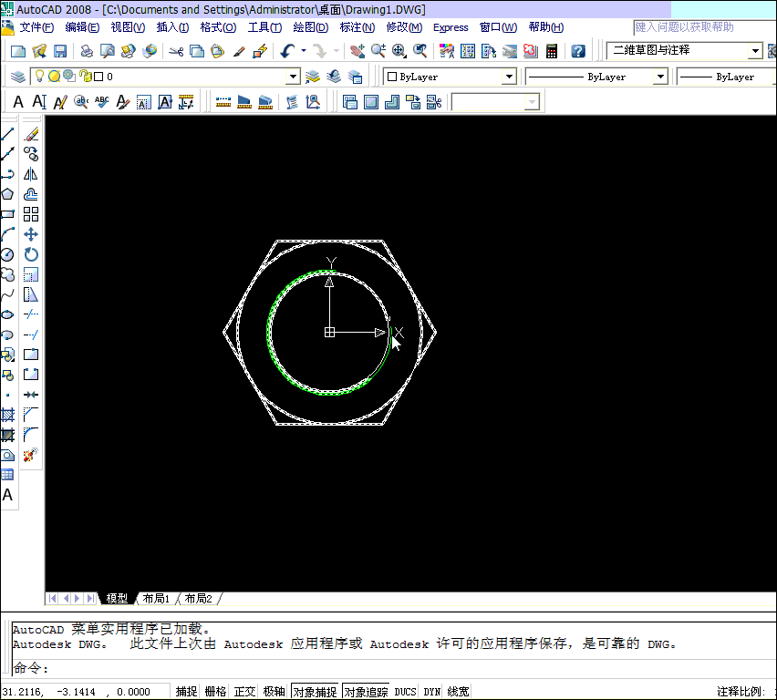The width and height of the screenshot is (777, 700).
Task: Click the Help question mark button
Action: point(578,51)
